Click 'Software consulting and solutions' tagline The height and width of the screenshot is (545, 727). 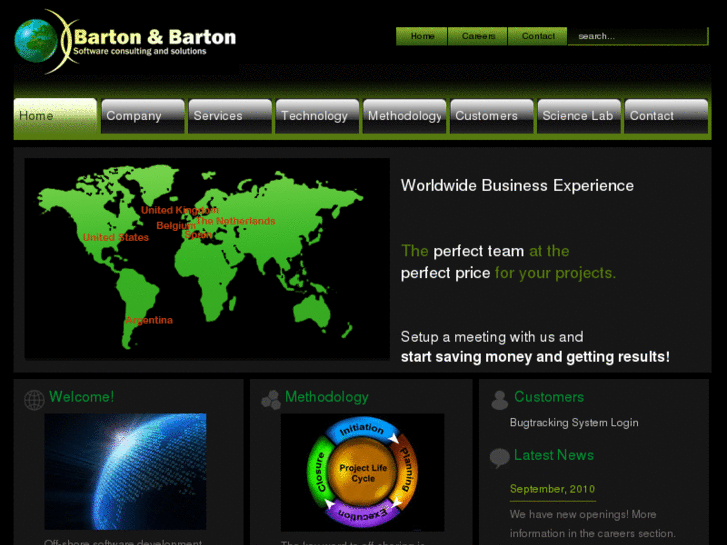pos(140,51)
